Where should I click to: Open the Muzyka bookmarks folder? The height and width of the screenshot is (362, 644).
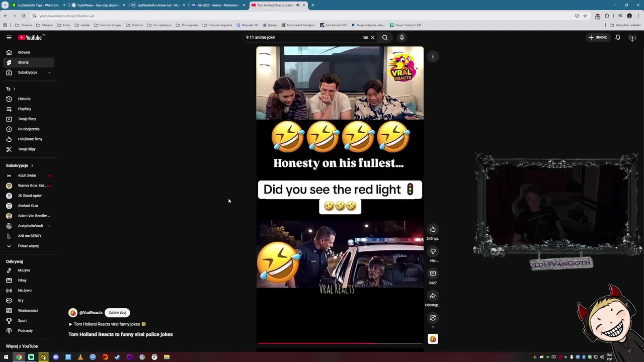point(44,25)
